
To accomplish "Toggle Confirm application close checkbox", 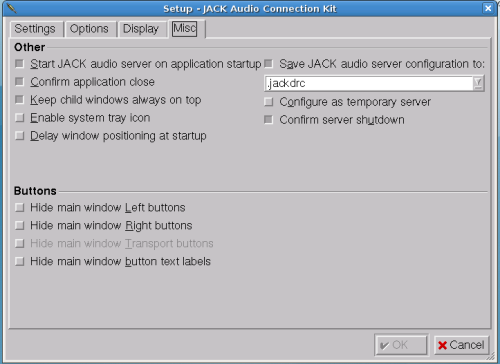I will point(20,82).
